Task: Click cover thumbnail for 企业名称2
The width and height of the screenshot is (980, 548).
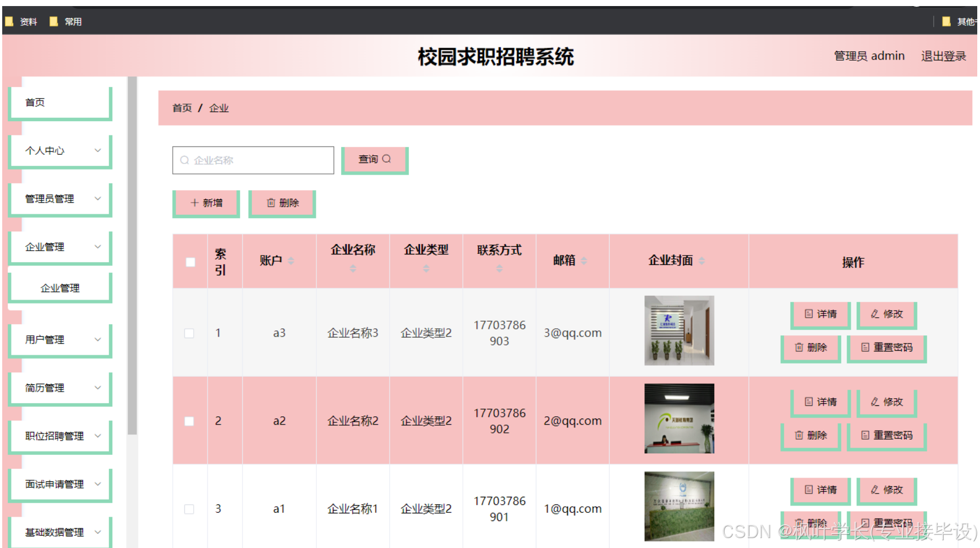Action: pos(679,419)
